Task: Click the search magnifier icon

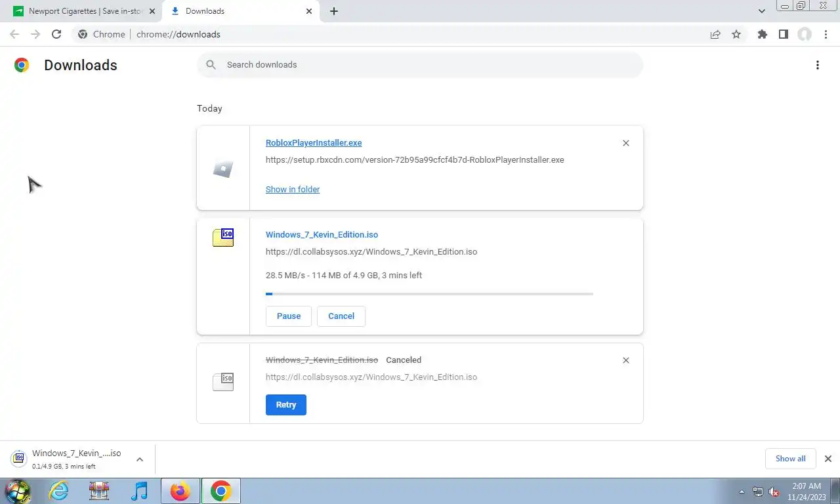Action: (x=211, y=64)
